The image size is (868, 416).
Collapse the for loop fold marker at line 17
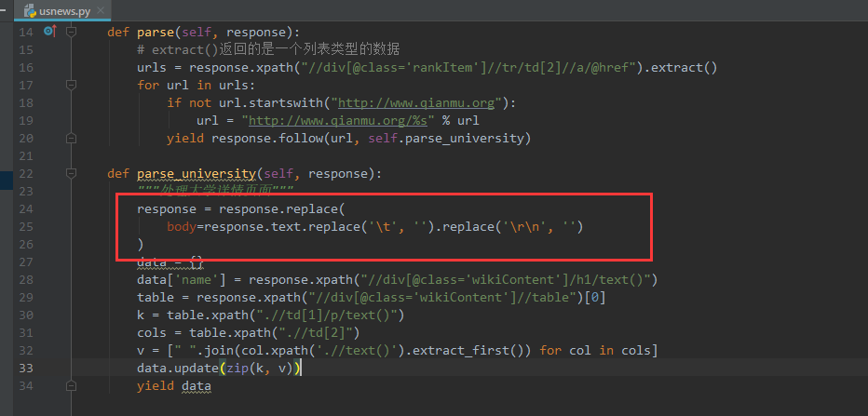(x=71, y=86)
